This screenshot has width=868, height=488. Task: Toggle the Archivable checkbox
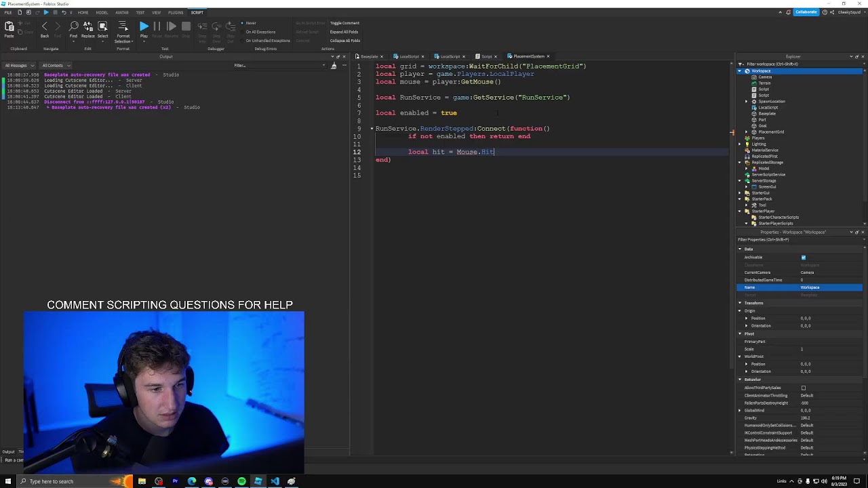coord(804,258)
